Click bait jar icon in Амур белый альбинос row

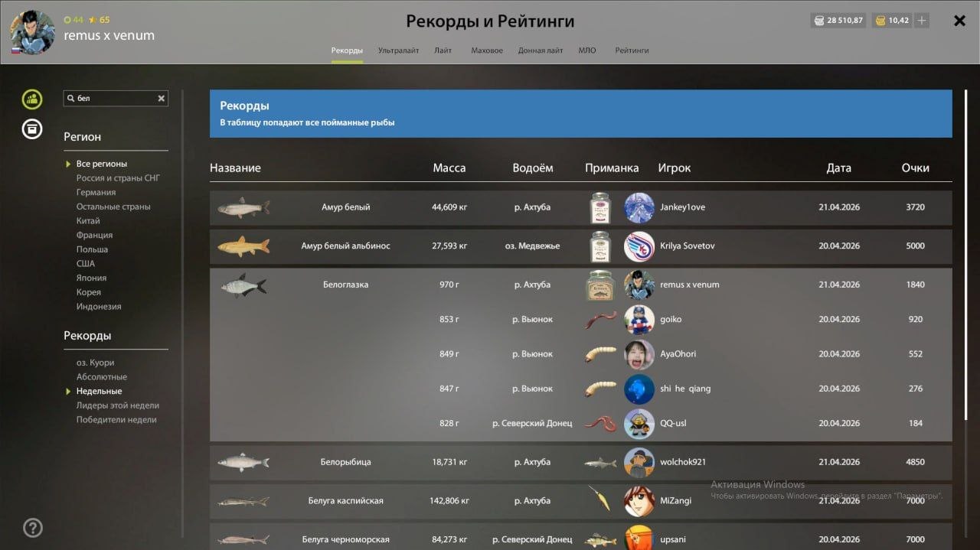[601, 246]
